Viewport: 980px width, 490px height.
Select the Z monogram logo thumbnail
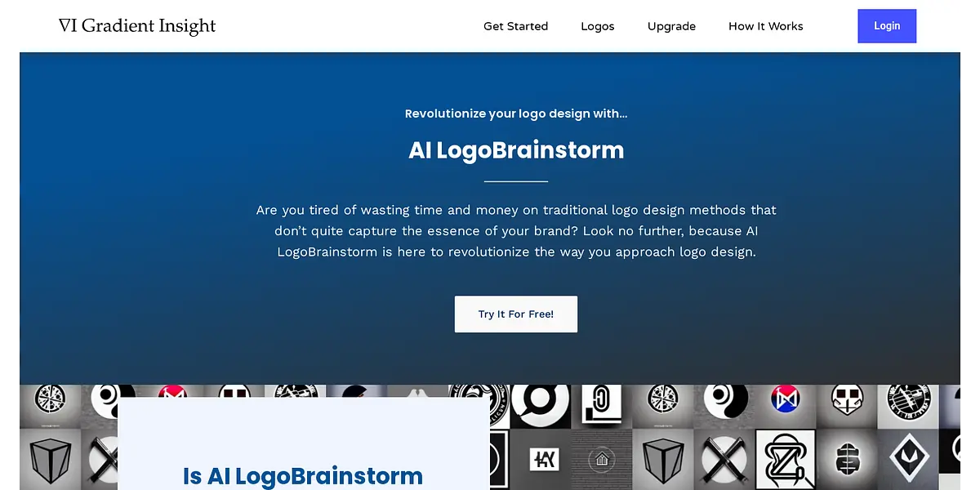point(786,460)
